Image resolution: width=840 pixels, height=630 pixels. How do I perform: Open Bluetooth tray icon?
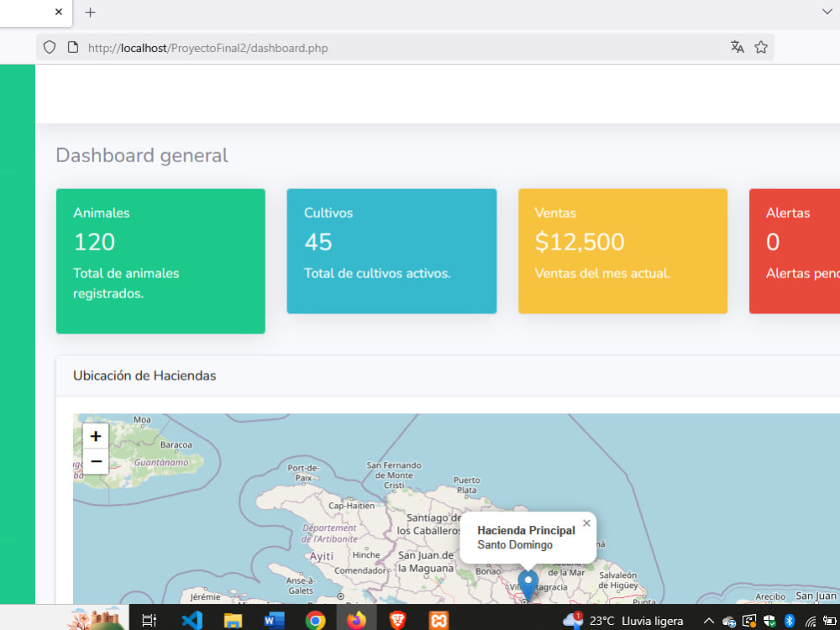[x=789, y=621]
